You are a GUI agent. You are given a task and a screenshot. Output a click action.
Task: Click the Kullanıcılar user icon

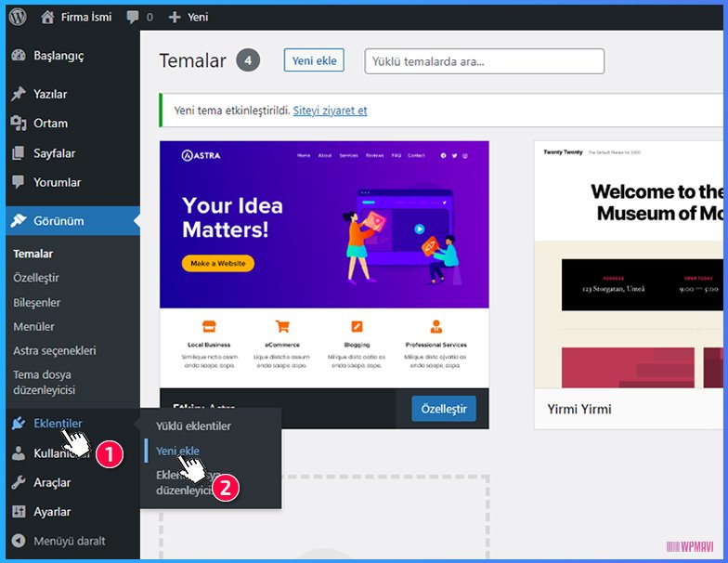coord(19,453)
